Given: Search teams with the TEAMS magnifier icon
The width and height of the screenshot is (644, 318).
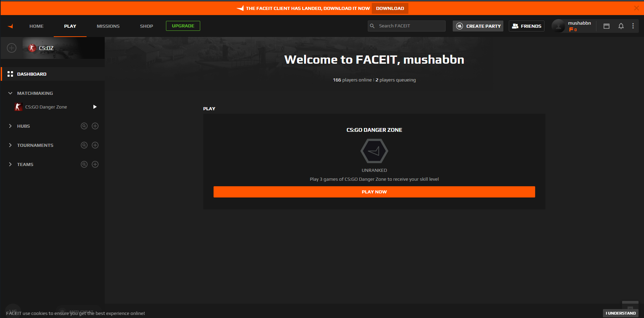Looking at the screenshot, I should point(84,164).
